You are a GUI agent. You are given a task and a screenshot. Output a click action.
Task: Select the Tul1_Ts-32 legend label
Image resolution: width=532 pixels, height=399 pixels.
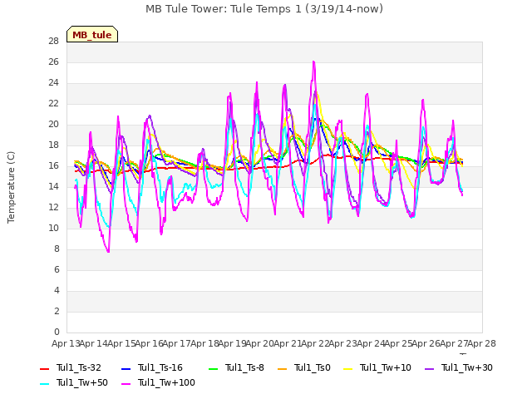click(79, 367)
